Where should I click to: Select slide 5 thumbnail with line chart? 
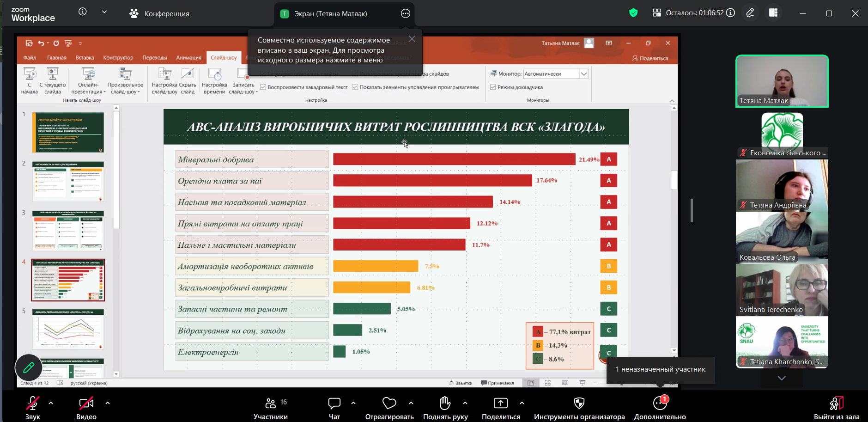tap(68, 329)
